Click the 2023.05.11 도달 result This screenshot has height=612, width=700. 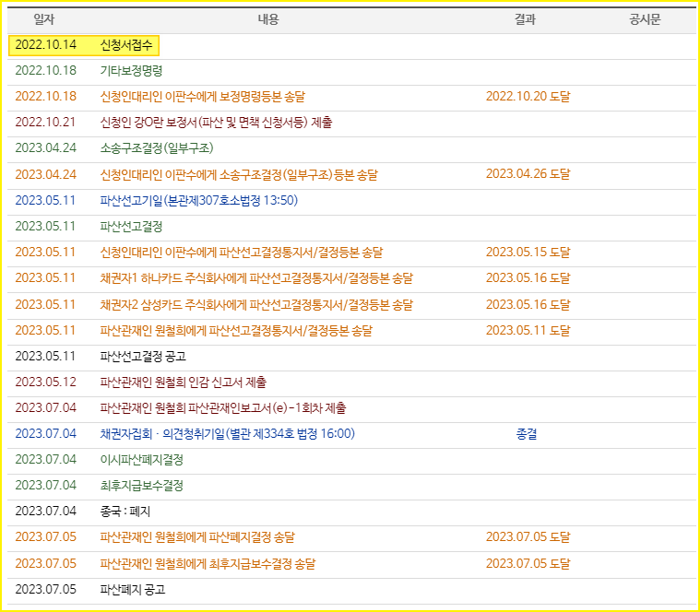[x=528, y=331]
